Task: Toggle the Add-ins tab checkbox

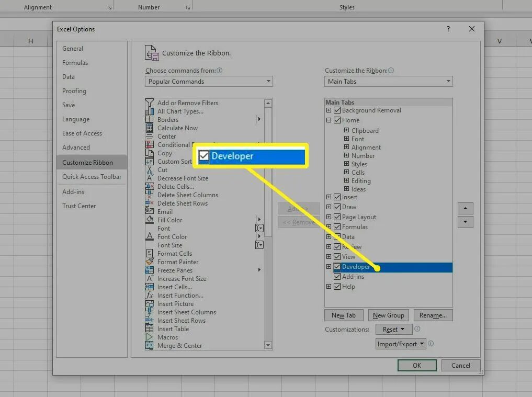Action: pyautogui.click(x=337, y=277)
